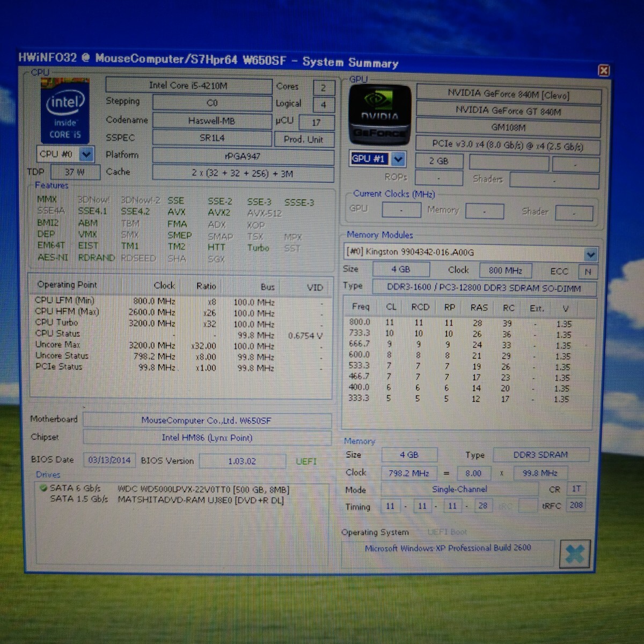Screen dimensions: 644x644
Task: Click the Turbo feature label
Action: pos(258,248)
